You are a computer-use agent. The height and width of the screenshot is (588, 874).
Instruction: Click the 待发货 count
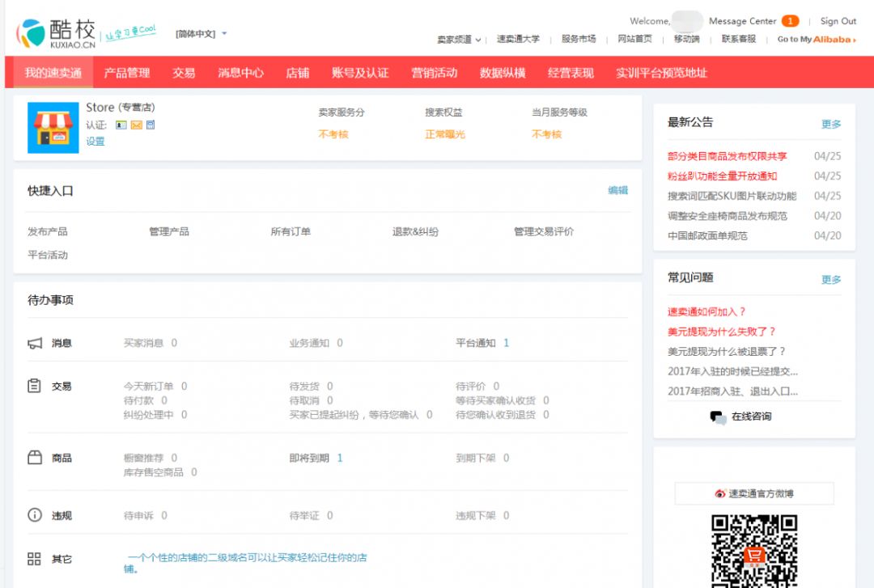[329, 386]
